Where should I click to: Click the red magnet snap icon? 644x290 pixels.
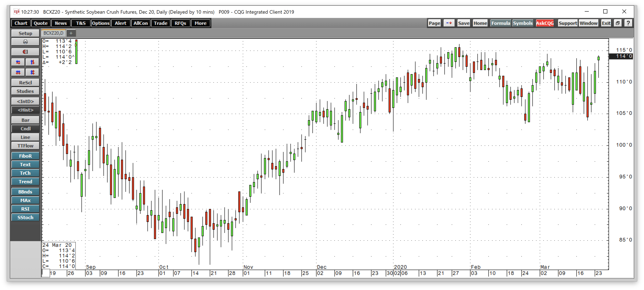point(25,52)
